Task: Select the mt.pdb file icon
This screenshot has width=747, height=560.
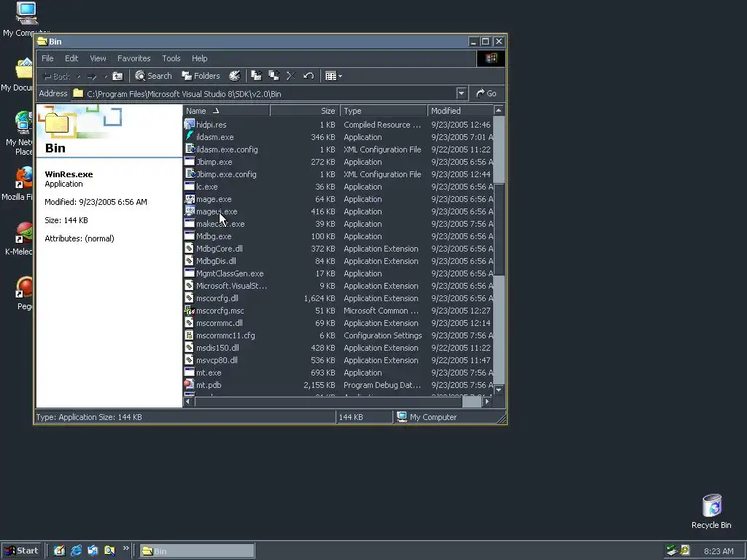Action: 189,385
